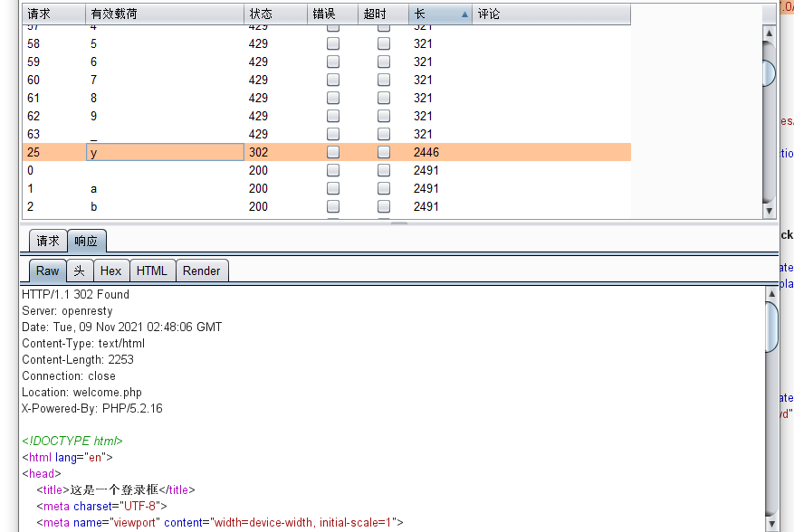The width and height of the screenshot is (794, 532).
Task: Toggle 错误 checkbox in request 0 row
Action: [x=332, y=170]
